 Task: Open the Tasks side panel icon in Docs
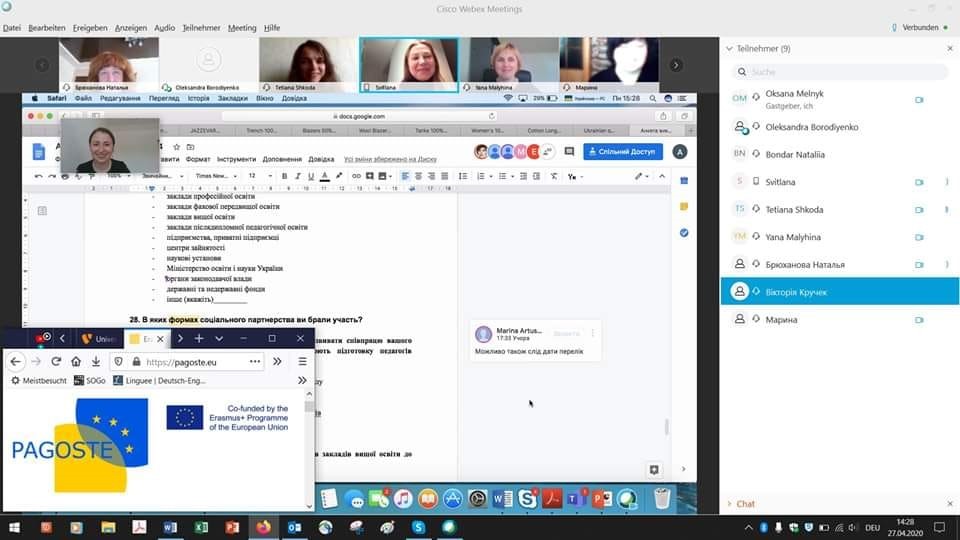pos(684,233)
